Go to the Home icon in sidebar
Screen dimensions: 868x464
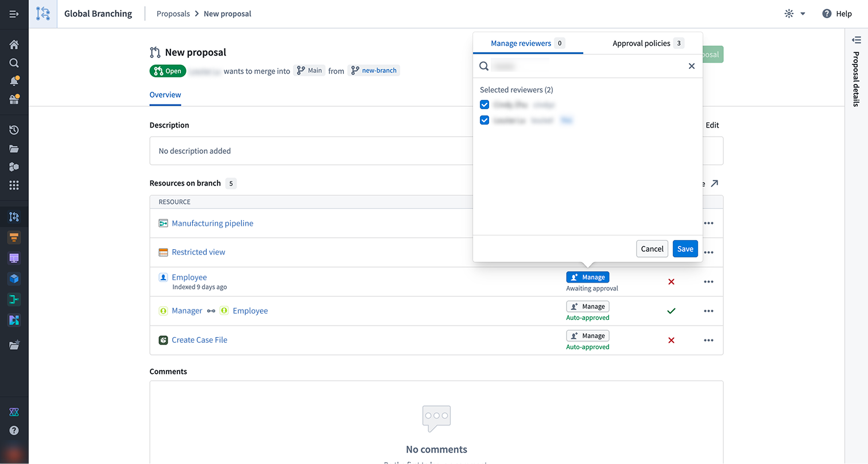coord(14,45)
